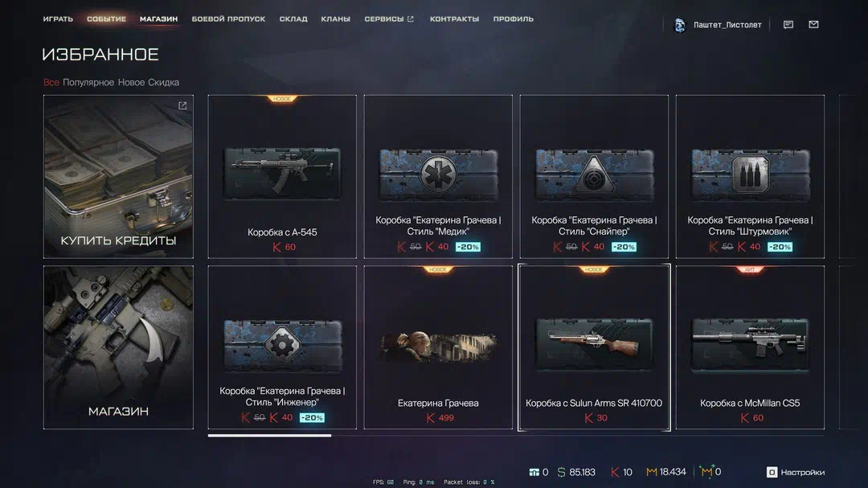The width and height of the screenshot is (868, 488).
Task: Open external link icon on credits tile
Action: click(182, 106)
